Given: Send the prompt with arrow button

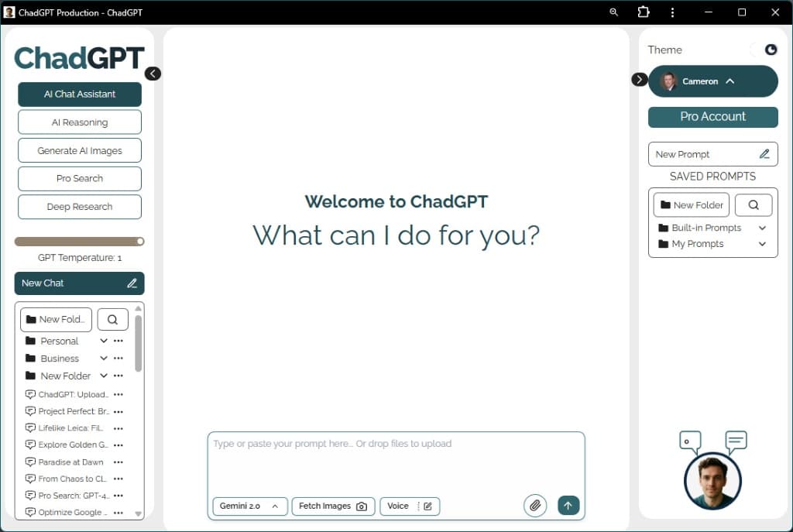Looking at the screenshot, I should (x=568, y=505).
